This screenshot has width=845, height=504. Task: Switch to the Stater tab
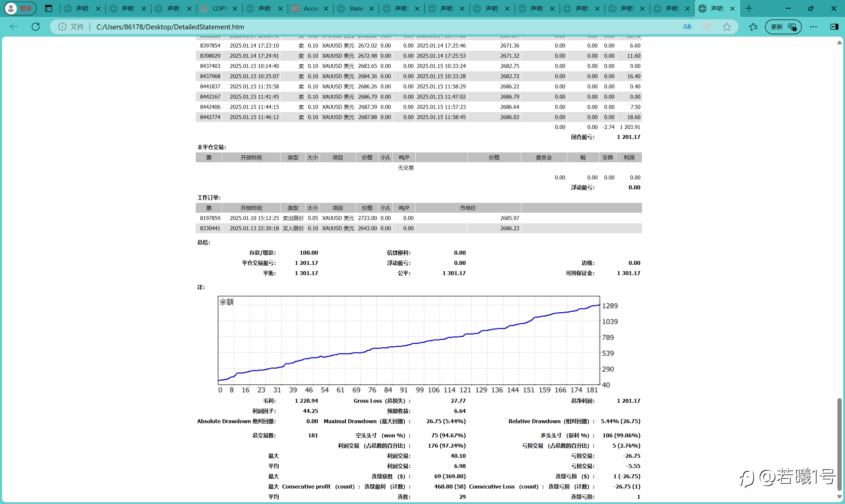[x=352, y=9]
